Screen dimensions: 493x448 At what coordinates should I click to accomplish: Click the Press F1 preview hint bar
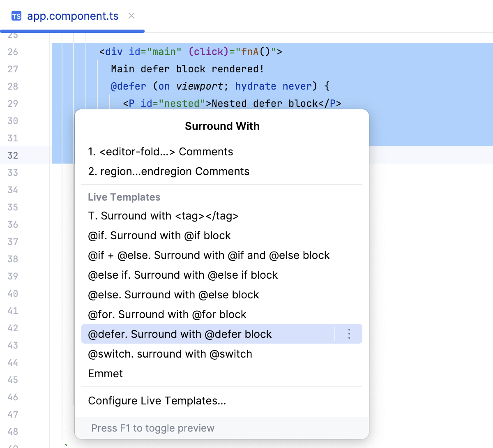click(152, 428)
